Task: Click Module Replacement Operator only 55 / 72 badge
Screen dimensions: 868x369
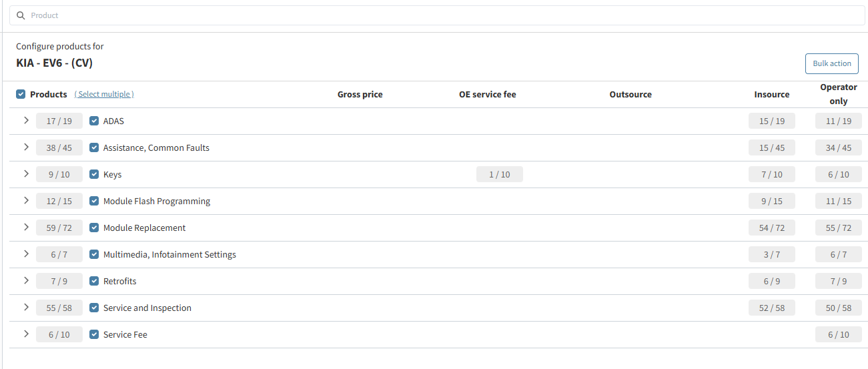Action: (838, 228)
